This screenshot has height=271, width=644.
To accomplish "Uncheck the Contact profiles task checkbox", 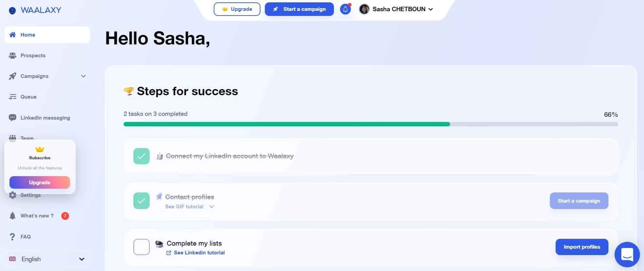I will coord(142,201).
